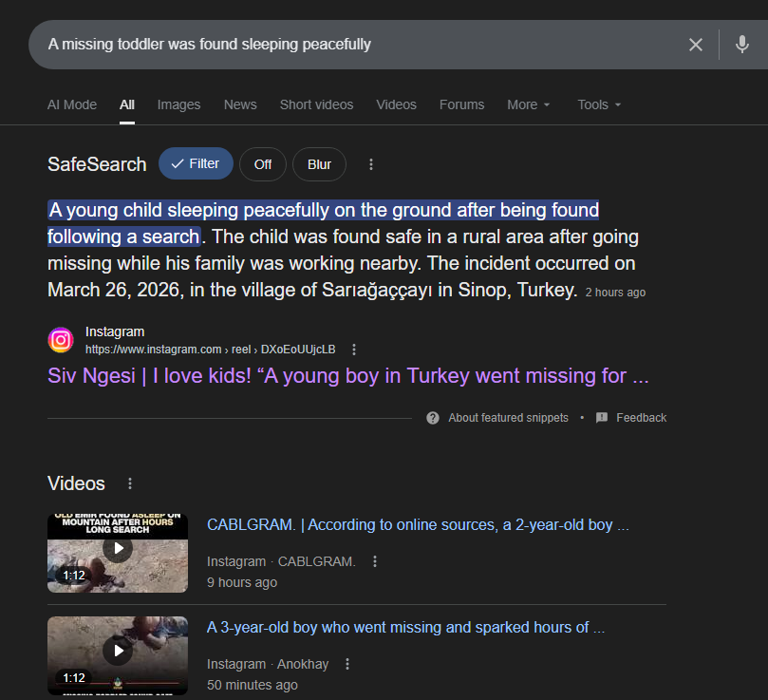Open the Videos section options menu
Screen dimensions: 768x700
click(x=130, y=483)
